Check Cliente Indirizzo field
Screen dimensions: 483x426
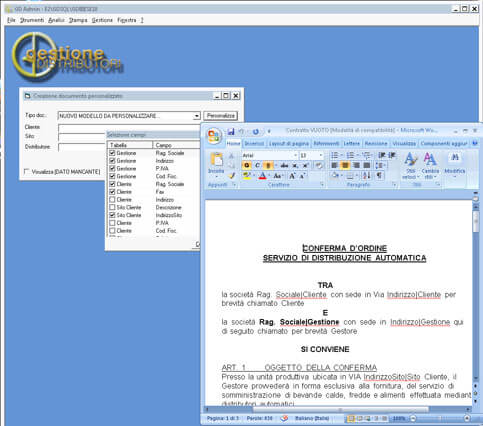pos(112,199)
